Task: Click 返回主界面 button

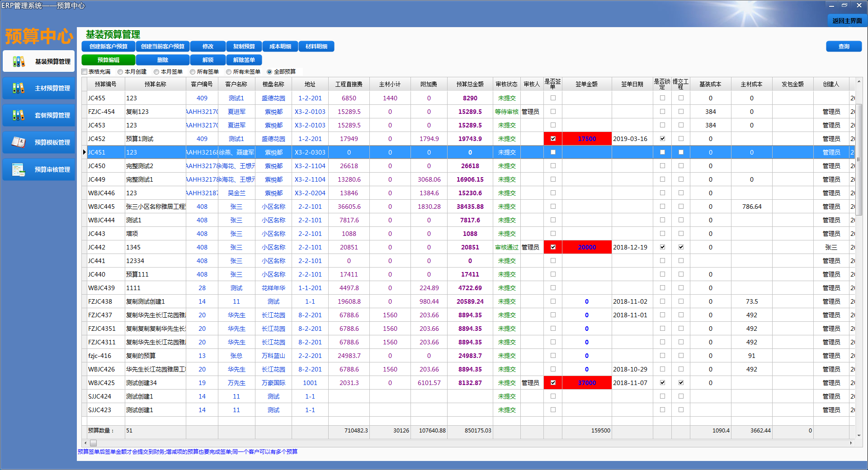Action: pyautogui.click(x=847, y=21)
